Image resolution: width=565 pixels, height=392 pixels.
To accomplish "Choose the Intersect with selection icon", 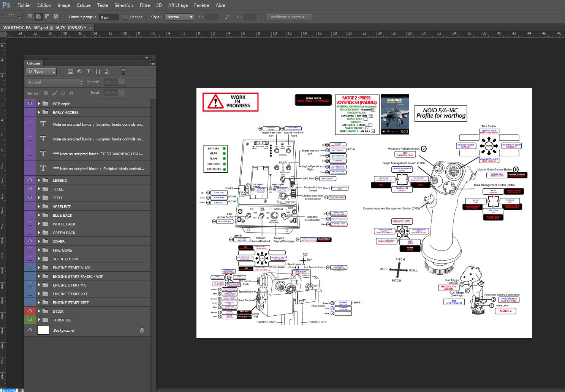I will tap(57, 17).
